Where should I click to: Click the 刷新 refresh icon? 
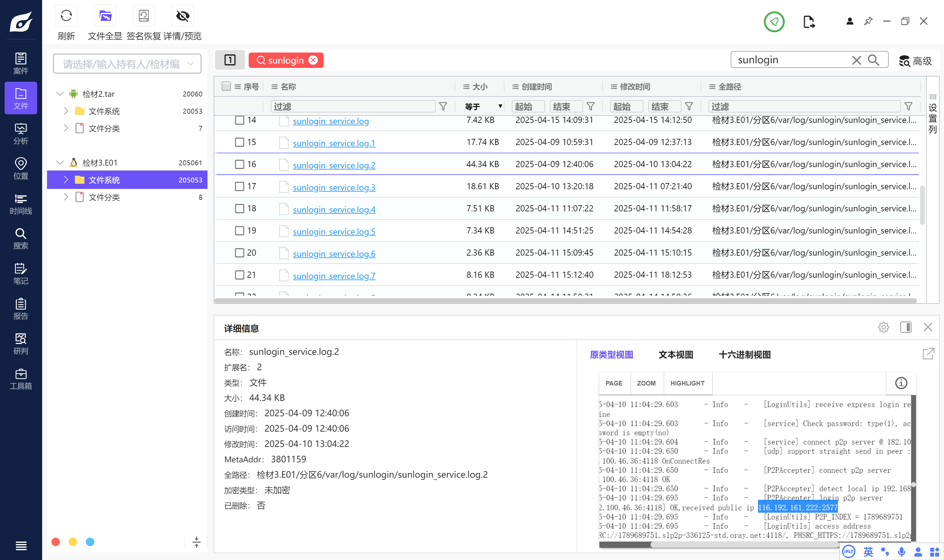point(66,16)
